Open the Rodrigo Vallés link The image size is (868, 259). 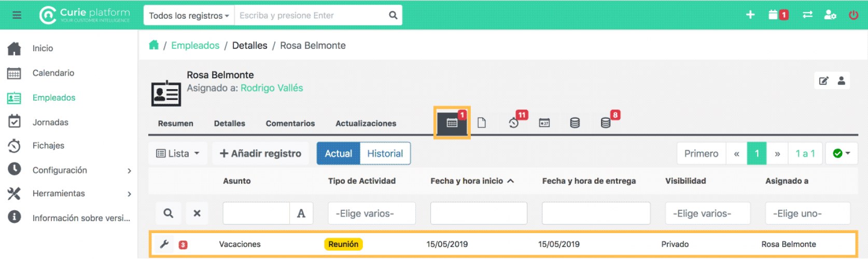tap(272, 88)
